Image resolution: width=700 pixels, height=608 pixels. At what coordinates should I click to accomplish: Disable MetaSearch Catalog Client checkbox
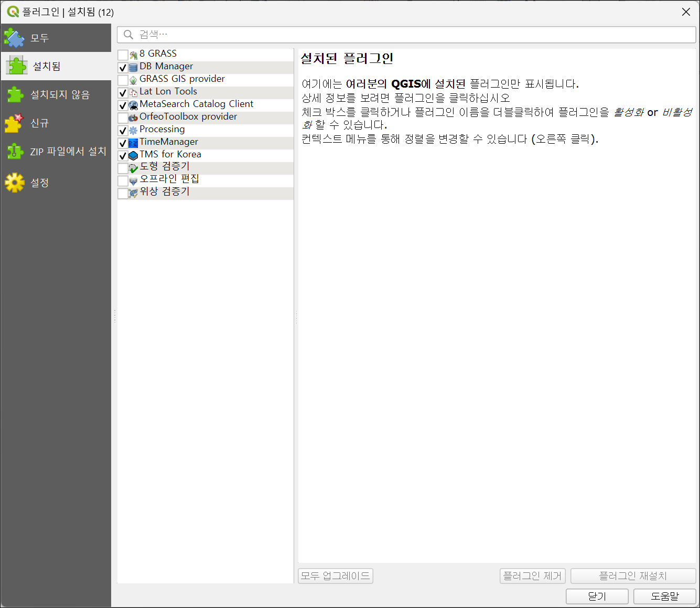123,105
